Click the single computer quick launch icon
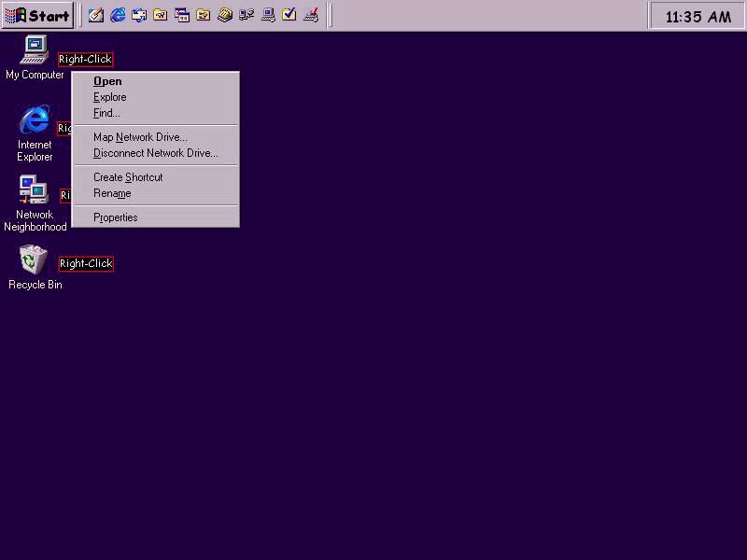The width and height of the screenshot is (747, 560). pyautogui.click(x=268, y=15)
